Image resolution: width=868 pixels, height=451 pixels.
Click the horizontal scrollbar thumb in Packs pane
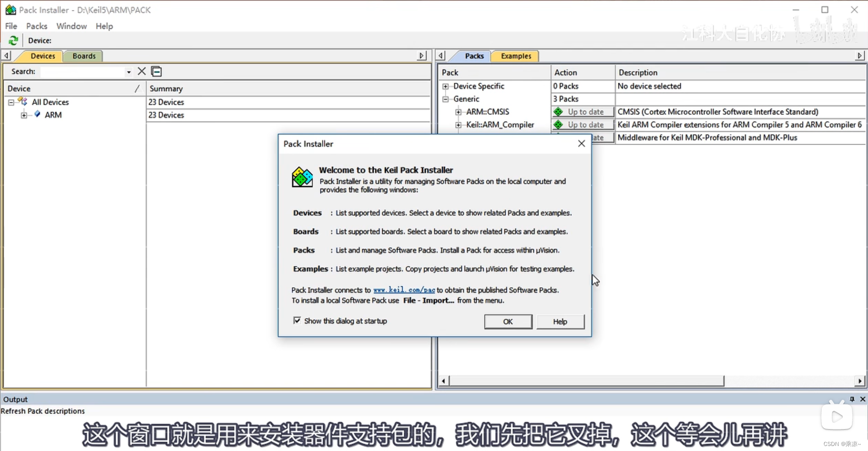pyautogui.click(x=586, y=381)
